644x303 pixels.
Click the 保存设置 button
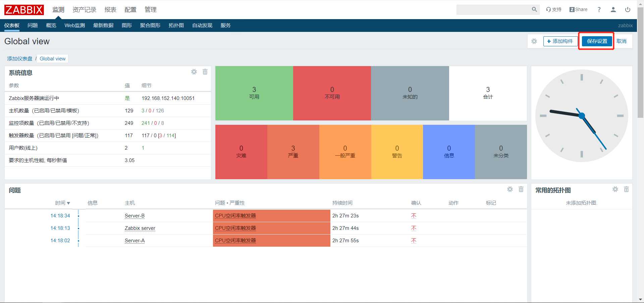(597, 41)
